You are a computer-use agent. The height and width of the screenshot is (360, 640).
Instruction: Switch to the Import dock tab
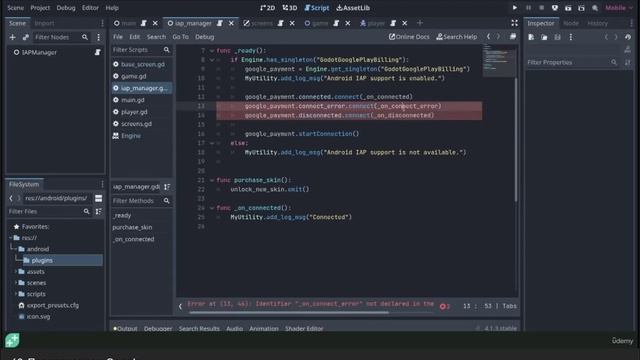point(44,23)
